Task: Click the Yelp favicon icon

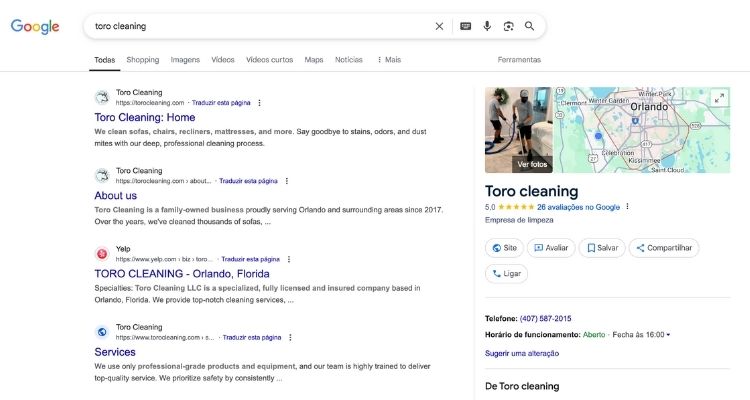Action: [102, 254]
